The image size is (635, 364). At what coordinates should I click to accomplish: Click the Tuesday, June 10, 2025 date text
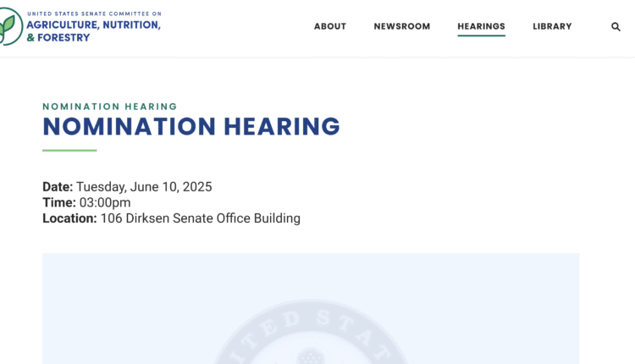[x=144, y=187]
